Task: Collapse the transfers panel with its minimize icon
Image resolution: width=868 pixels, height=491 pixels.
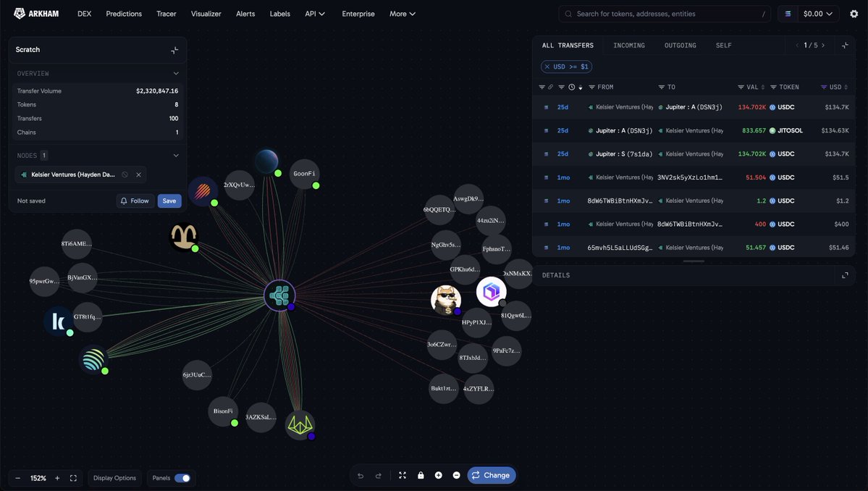Action: pos(845,46)
